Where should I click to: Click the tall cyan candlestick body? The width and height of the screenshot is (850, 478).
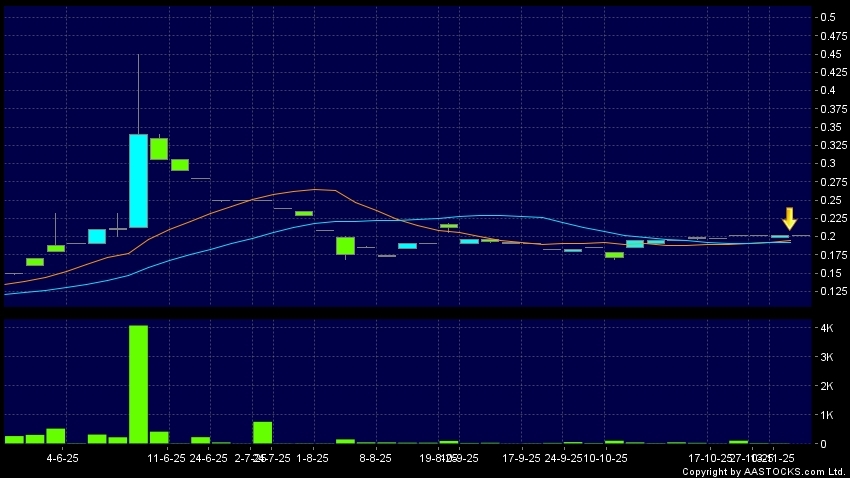click(138, 181)
